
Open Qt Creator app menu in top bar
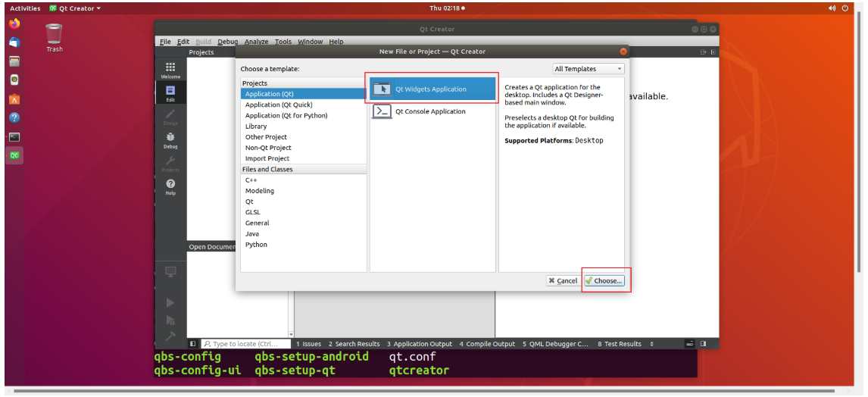point(75,8)
